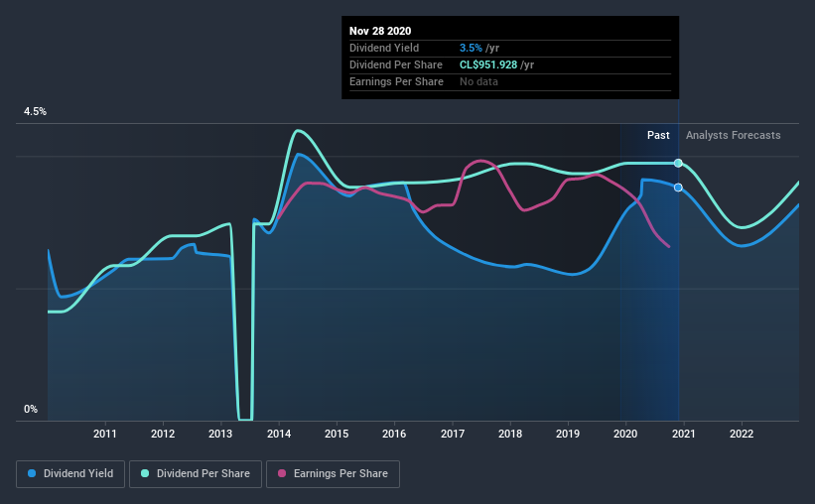Click the 2018 axis year label

coord(510,434)
